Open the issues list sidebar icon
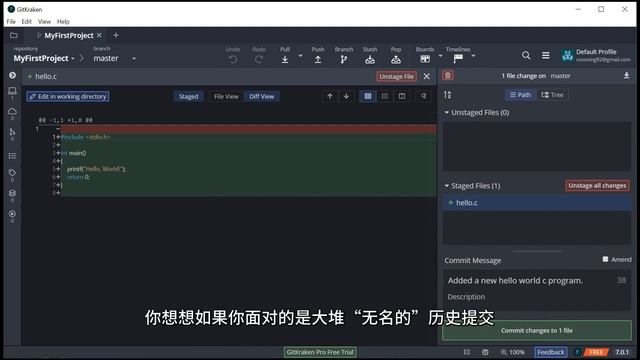 [x=12, y=156]
